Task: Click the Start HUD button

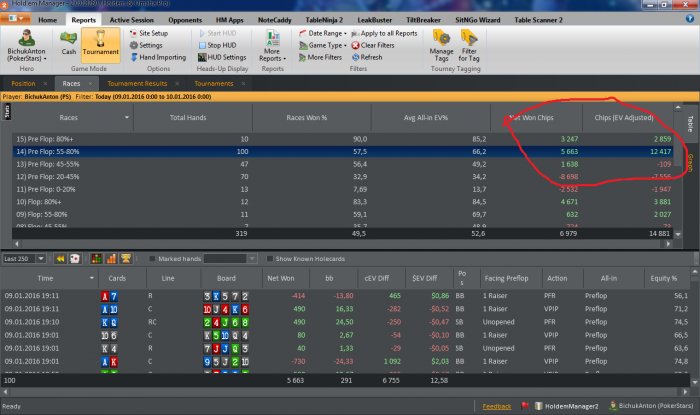Action: coord(217,33)
